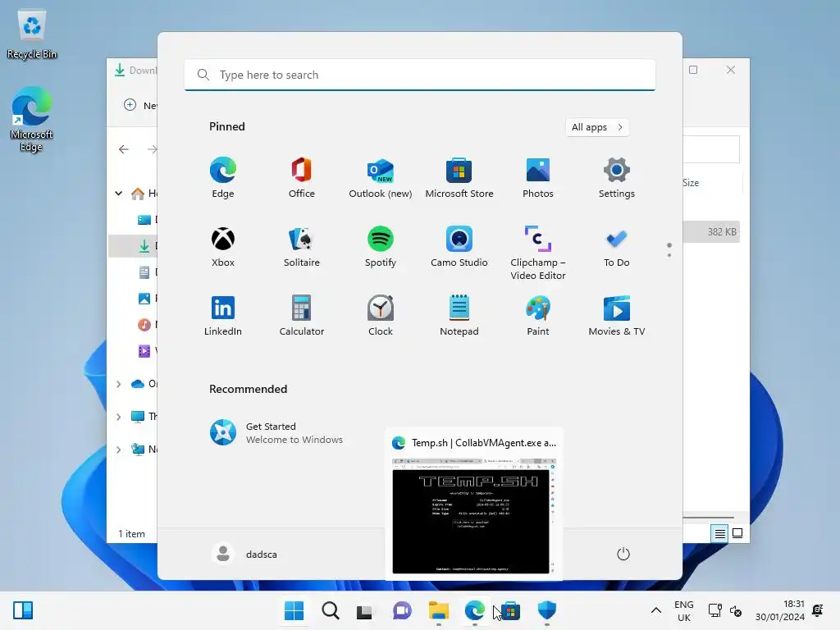Open the Chat taskbar icon

[x=402, y=610]
